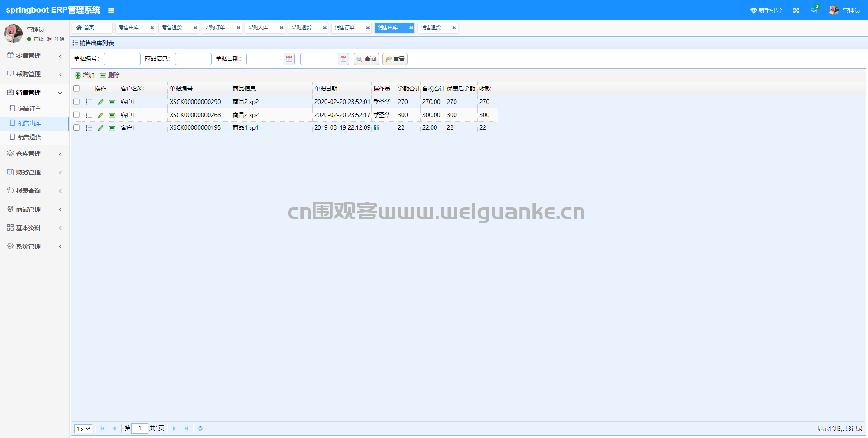
Task: Click the 注销 logout link
Action: click(x=56, y=39)
